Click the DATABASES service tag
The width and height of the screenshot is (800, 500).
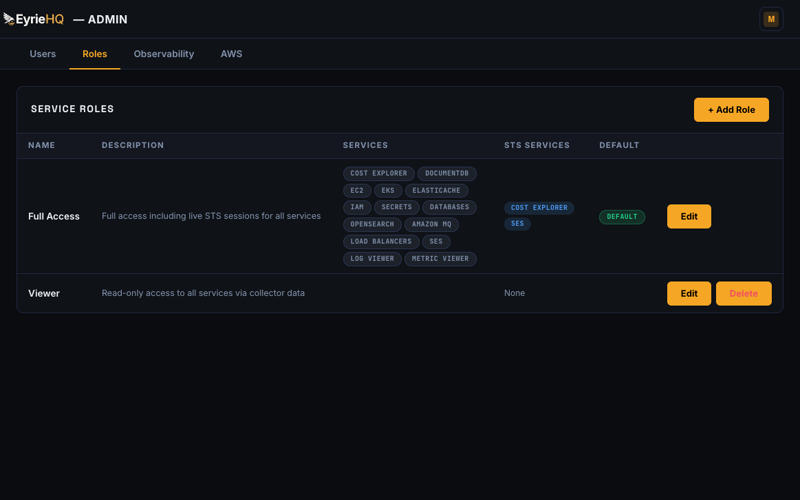coord(449,207)
